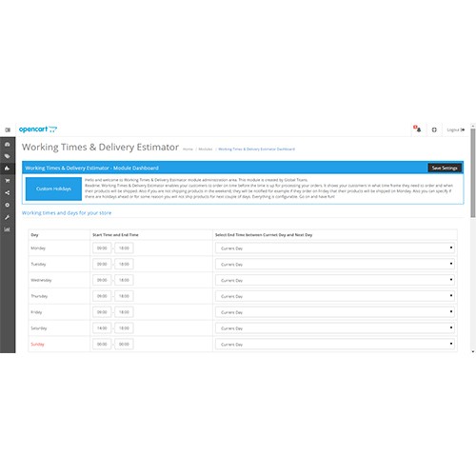Viewport: 476px width, 476px height.
Task: Open the Custom Holidays button
Action: (53, 188)
